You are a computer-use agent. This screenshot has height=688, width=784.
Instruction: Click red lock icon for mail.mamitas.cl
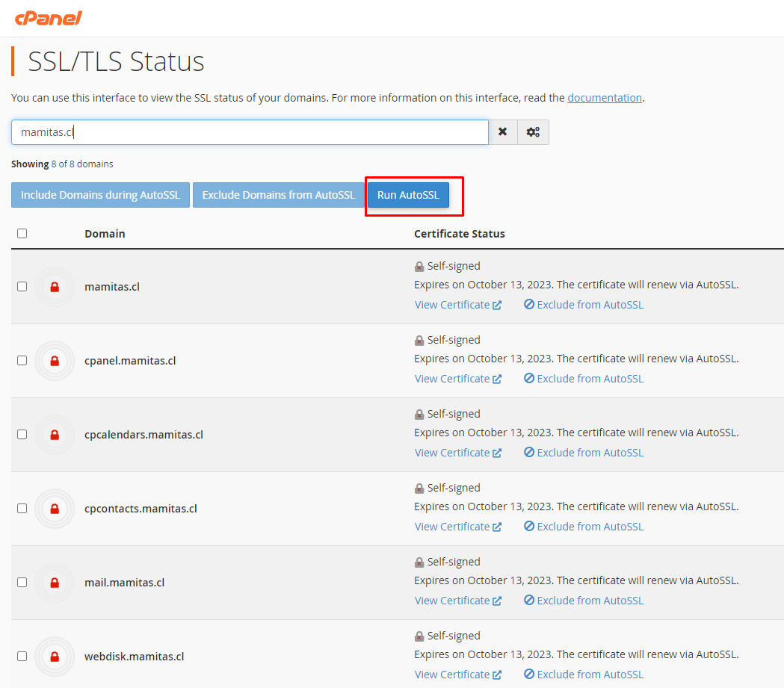click(x=55, y=583)
